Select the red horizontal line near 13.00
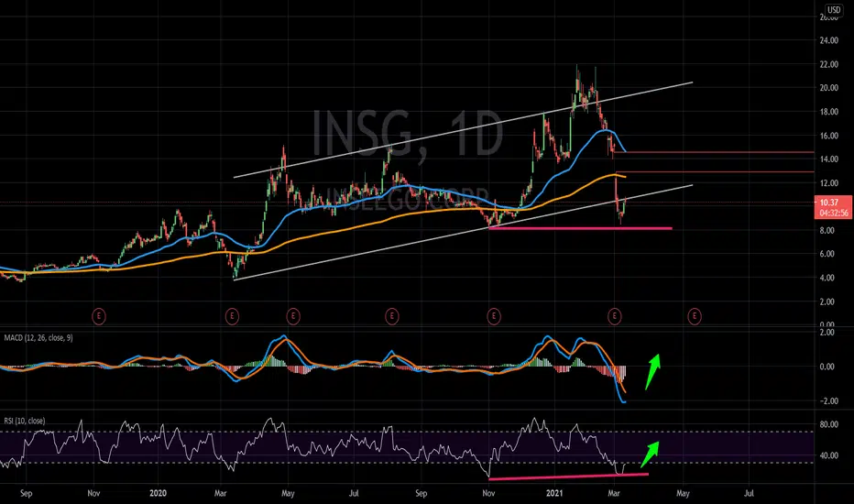The height and width of the screenshot is (504, 854). tap(715, 171)
